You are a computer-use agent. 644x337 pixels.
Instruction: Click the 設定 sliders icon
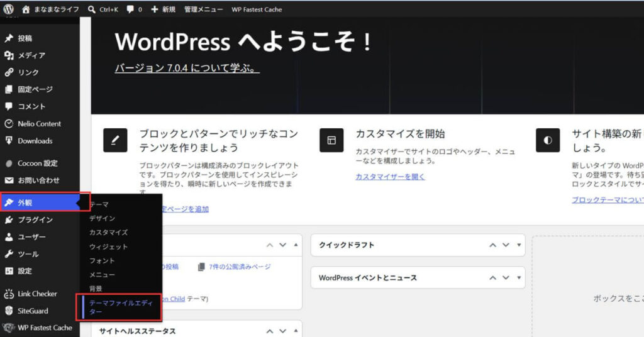pyautogui.click(x=9, y=271)
